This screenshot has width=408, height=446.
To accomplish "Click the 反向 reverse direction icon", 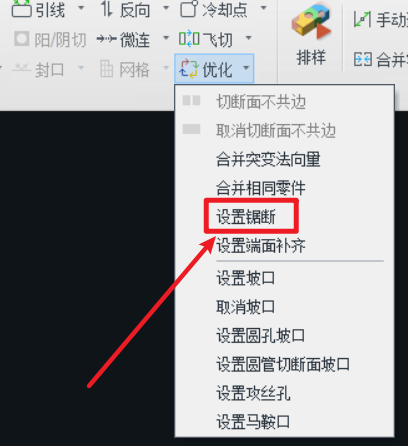I will 107,9.
